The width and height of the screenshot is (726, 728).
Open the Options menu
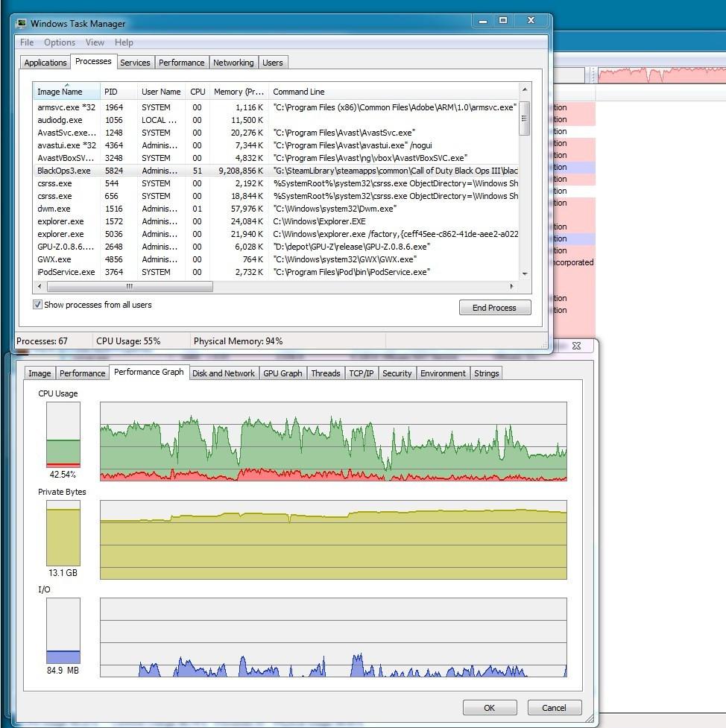[60, 42]
